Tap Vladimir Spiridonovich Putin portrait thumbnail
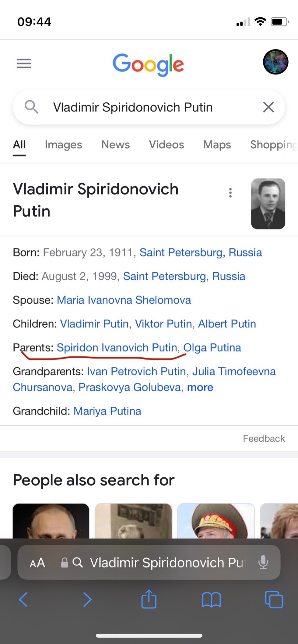Image resolution: width=298 pixels, height=644 pixels. click(x=268, y=204)
